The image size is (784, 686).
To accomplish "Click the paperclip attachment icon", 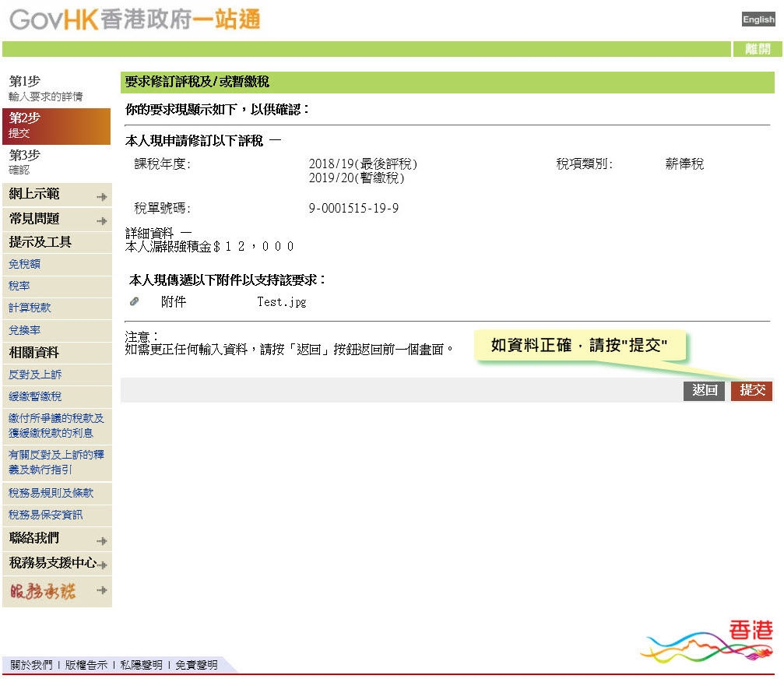I will coord(135,301).
